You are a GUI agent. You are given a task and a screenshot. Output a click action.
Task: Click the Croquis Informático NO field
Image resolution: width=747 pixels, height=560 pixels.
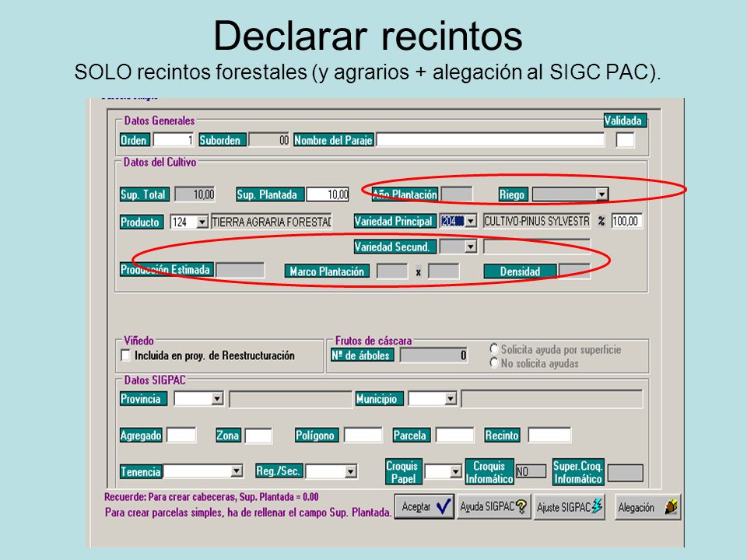(531, 471)
